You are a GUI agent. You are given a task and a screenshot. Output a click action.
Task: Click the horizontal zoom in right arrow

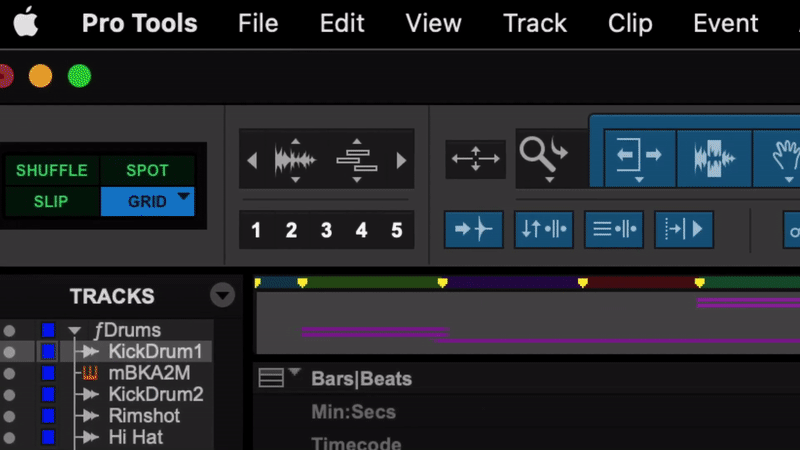(x=402, y=161)
